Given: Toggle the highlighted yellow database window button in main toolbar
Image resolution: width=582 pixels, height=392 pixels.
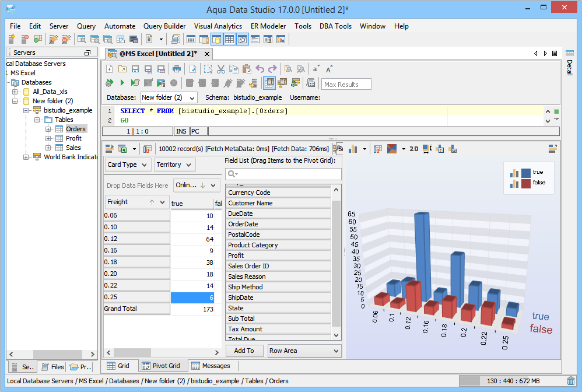Looking at the screenshot, I should pyautogui.click(x=217, y=39).
